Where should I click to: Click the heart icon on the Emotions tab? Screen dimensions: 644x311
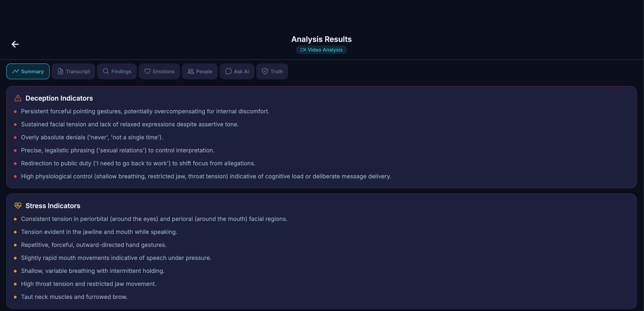point(147,71)
